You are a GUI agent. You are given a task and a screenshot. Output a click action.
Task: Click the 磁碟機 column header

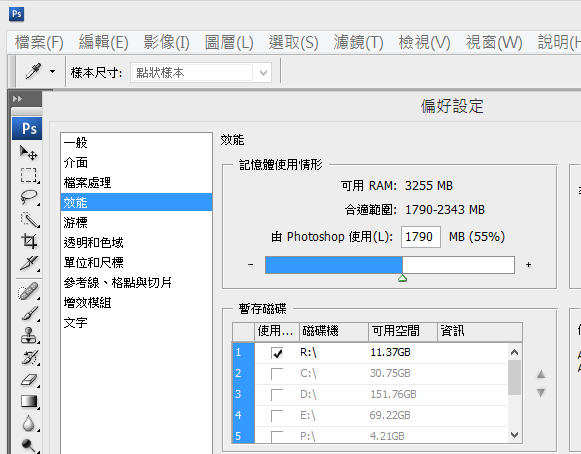point(334,331)
